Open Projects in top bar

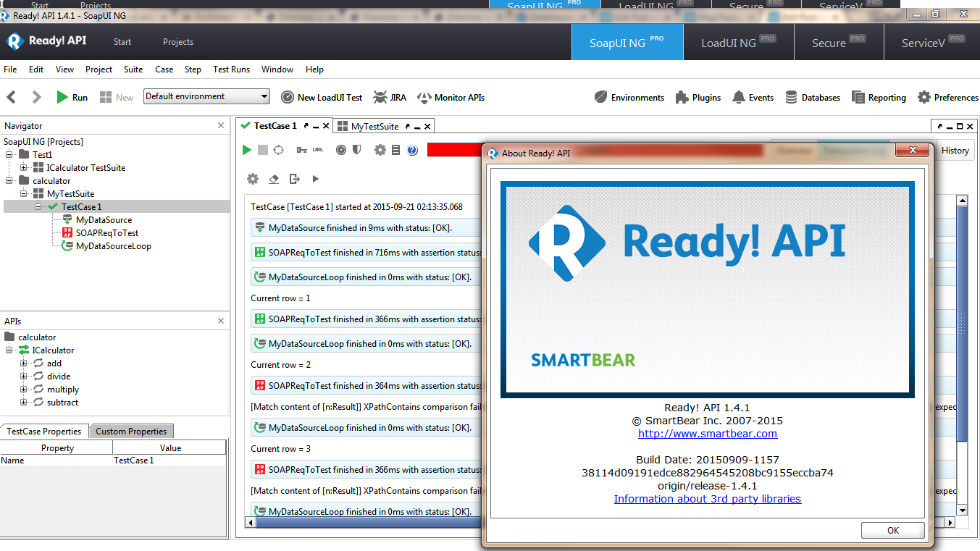[x=178, y=42]
